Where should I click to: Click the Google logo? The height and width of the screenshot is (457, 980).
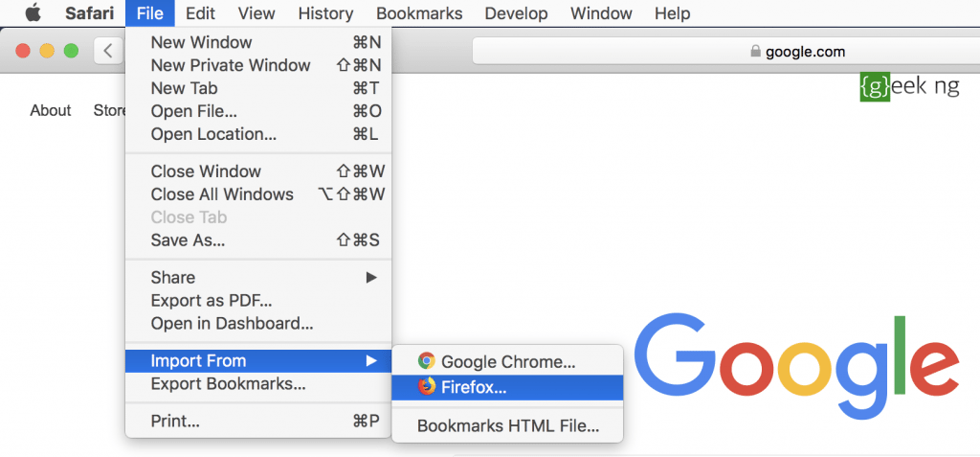[x=796, y=367]
